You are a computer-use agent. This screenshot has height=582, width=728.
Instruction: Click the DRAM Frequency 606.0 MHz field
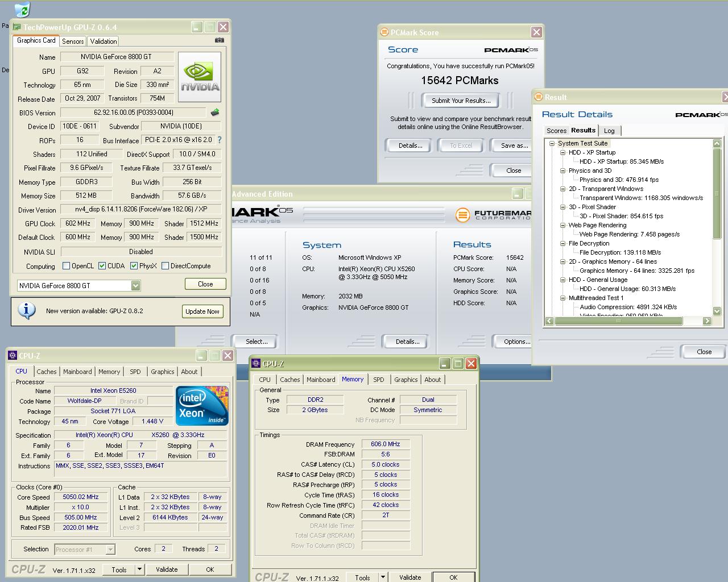(386, 444)
